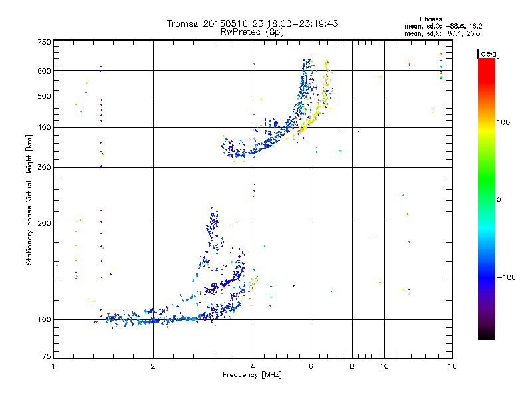Click the 'mean, sd,O: -88.6, 18.2' line
This screenshot has width=532, height=399.
(443, 26)
